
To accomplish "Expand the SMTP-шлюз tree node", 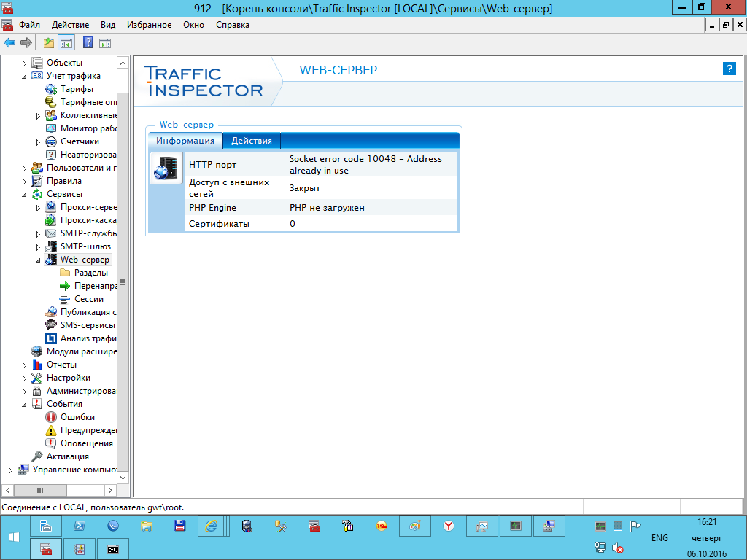I will pyautogui.click(x=38, y=247).
